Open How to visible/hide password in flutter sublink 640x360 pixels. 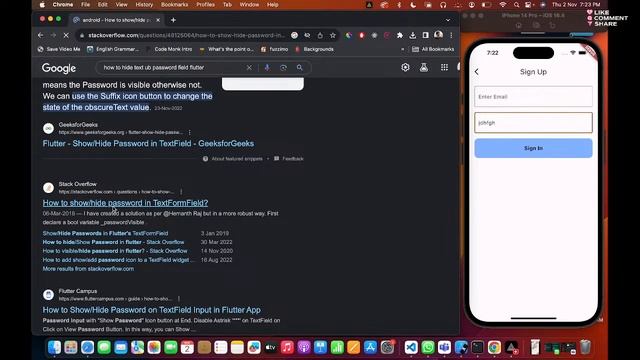coord(115,251)
